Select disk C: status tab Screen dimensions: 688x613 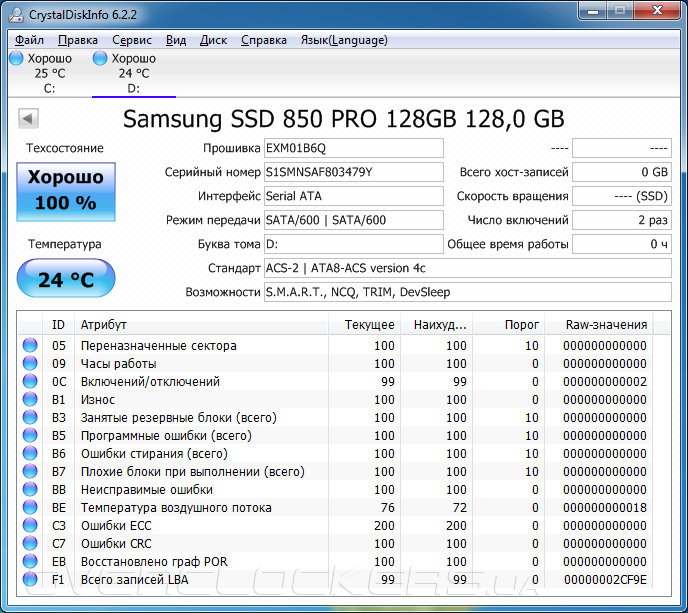coord(49,73)
